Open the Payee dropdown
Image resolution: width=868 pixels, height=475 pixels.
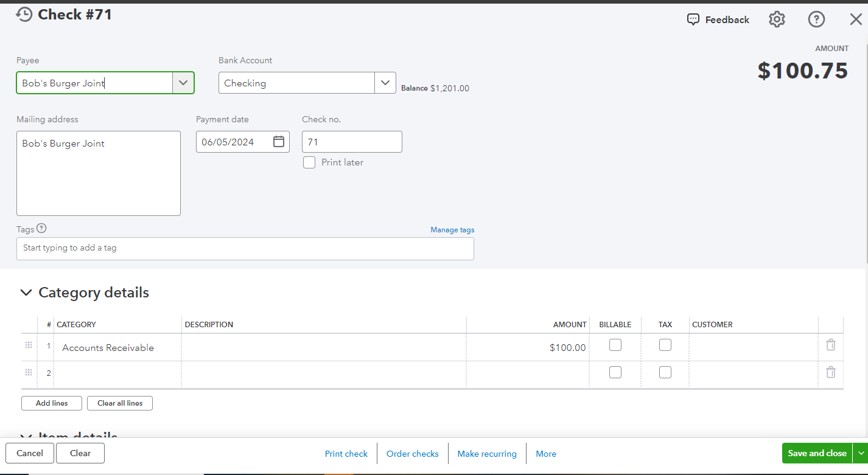coord(183,83)
